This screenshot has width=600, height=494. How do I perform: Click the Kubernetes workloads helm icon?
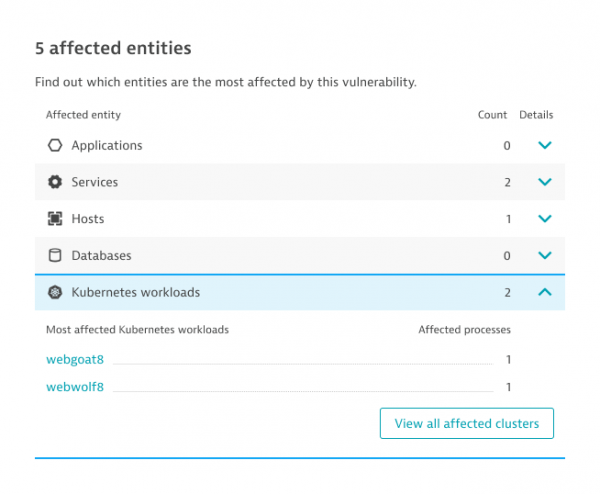pos(55,293)
